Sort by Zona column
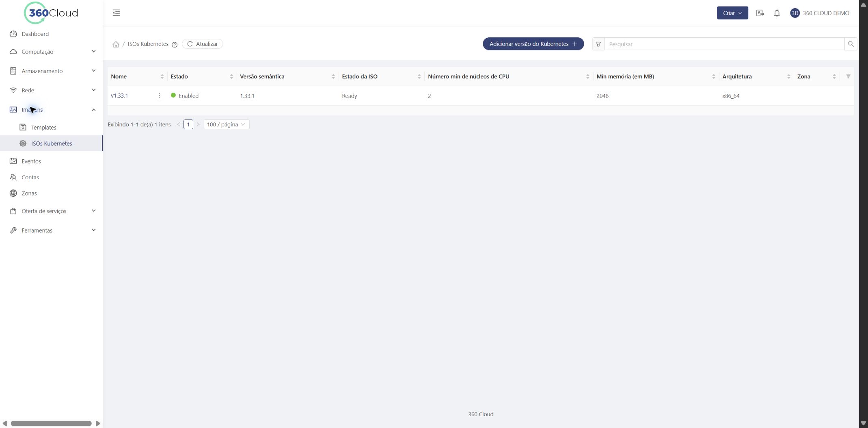 pyautogui.click(x=834, y=76)
